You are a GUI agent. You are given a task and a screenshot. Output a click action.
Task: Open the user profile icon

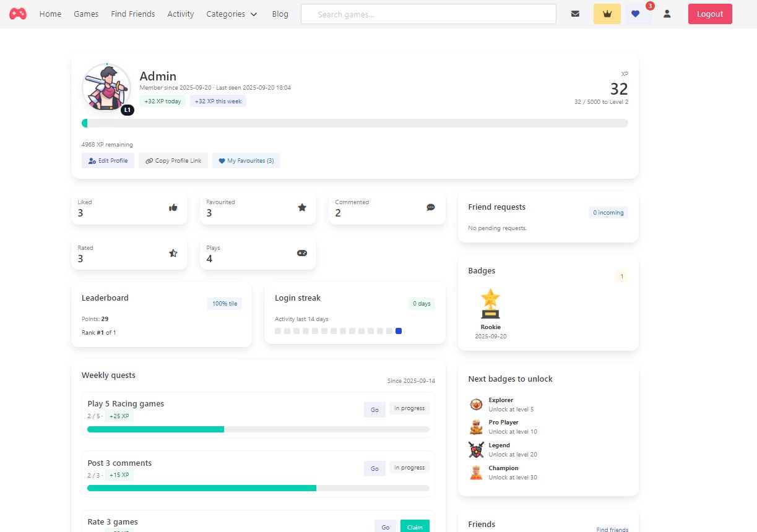(x=667, y=14)
